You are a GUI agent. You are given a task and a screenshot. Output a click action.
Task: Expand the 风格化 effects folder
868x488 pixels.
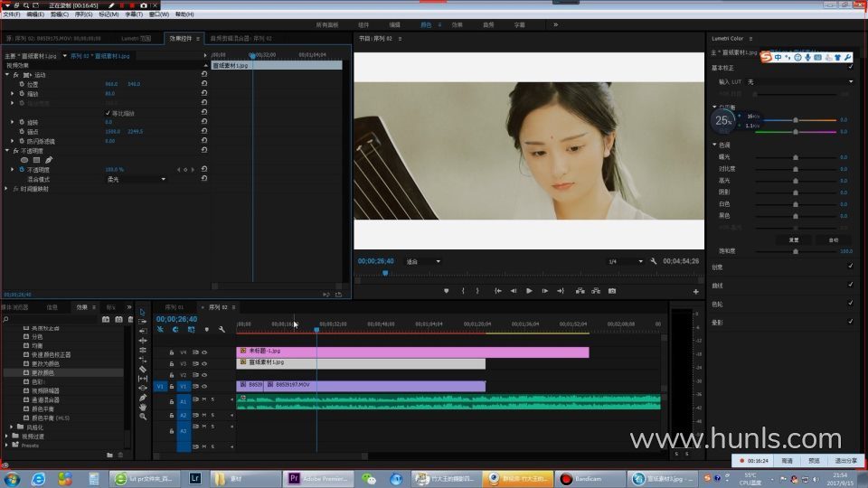[12, 427]
